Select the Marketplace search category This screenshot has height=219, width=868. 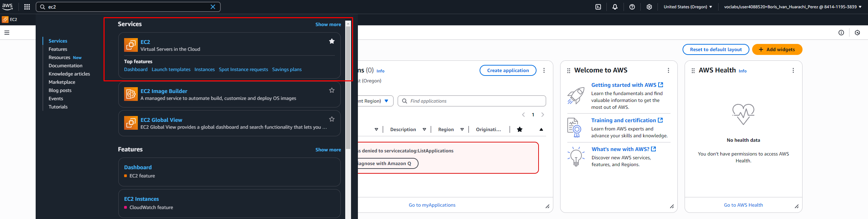point(62,82)
